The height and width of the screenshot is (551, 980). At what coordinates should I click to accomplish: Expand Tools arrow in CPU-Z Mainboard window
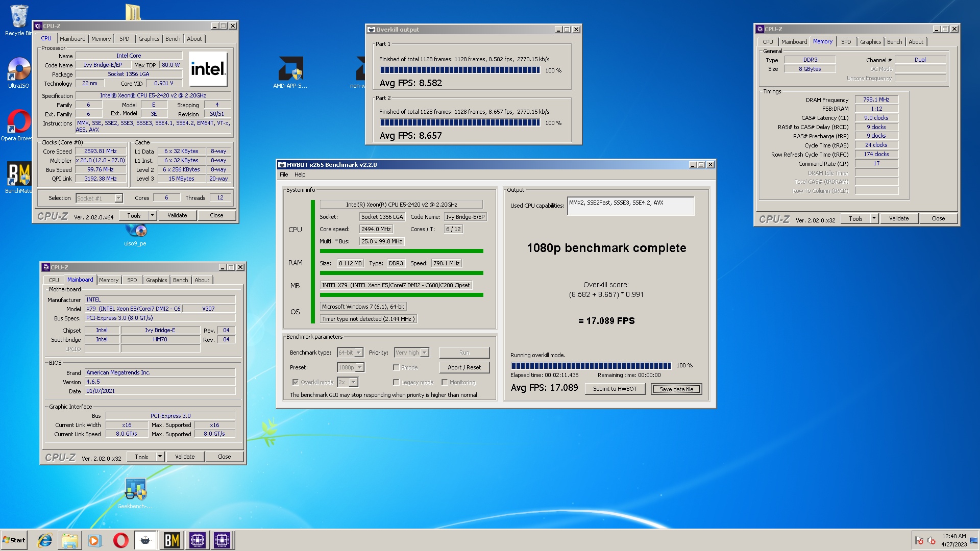pos(160,457)
